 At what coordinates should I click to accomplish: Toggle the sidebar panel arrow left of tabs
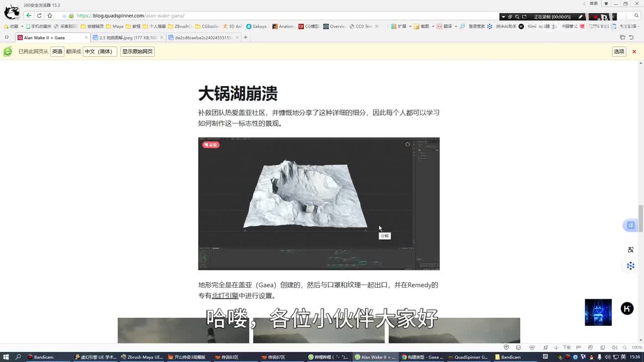(7, 37)
